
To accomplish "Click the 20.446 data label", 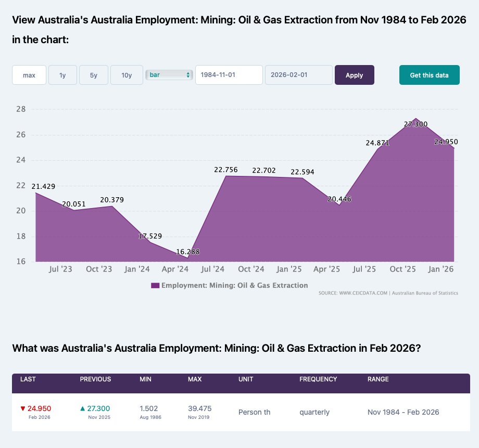I will point(339,199).
